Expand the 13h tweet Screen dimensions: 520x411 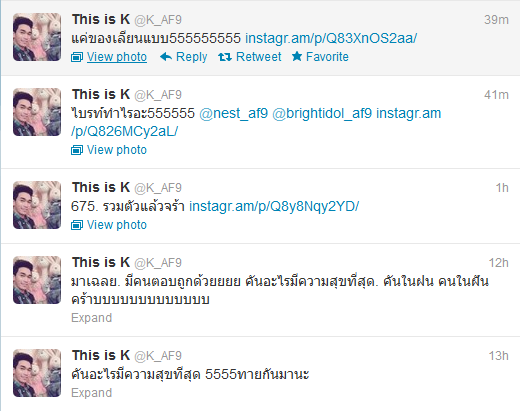tap(92, 393)
